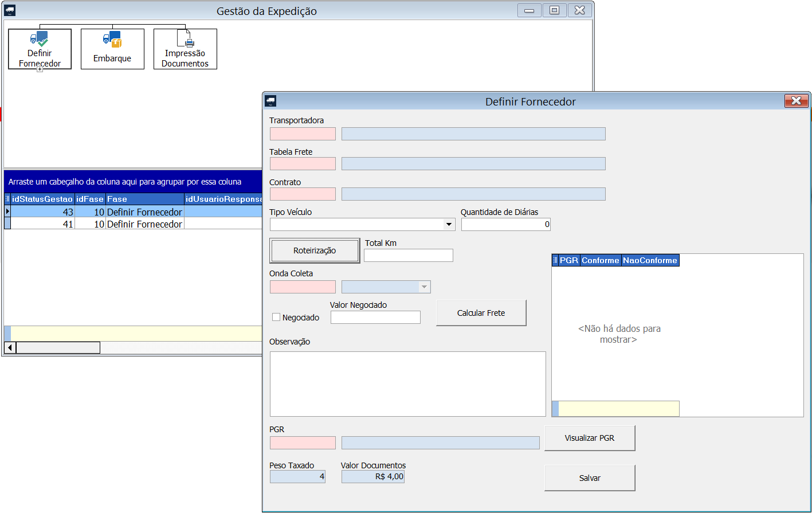
Task: Open the Definir Fornecedor workflow step
Action: [40, 49]
